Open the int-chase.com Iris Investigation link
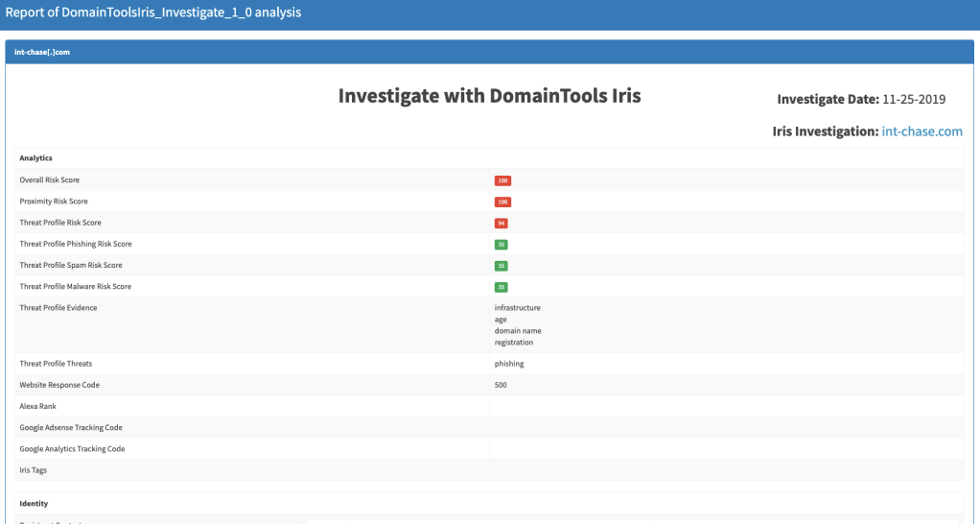The image size is (980, 524). [922, 131]
